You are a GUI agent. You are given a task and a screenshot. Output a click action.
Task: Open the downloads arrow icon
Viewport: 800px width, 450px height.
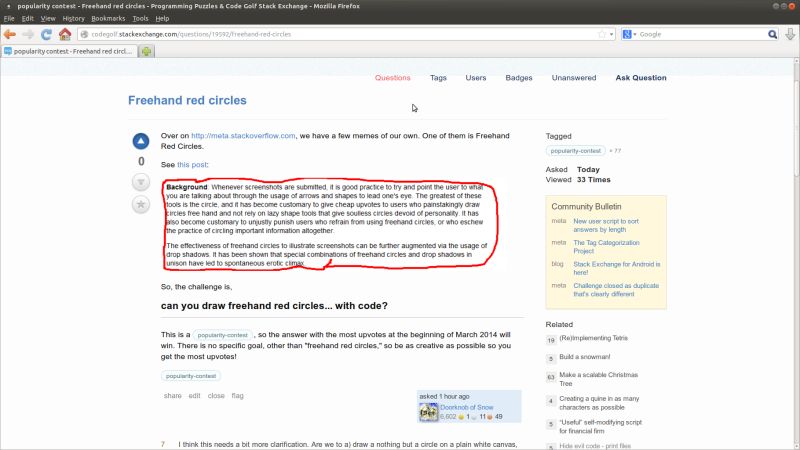[x=790, y=34]
